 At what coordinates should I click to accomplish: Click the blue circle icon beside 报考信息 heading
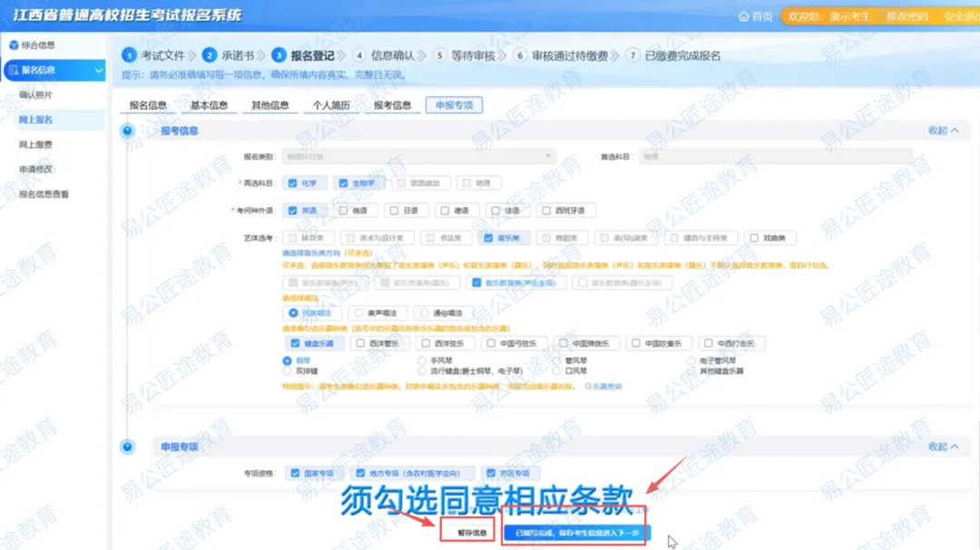pyautogui.click(x=128, y=131)
